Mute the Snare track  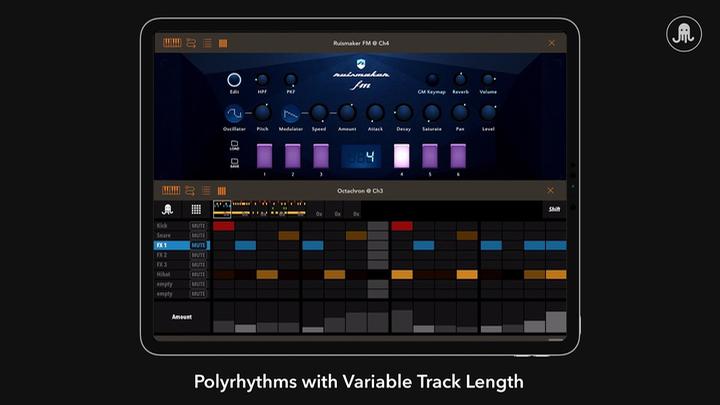(x=198, y=236)
